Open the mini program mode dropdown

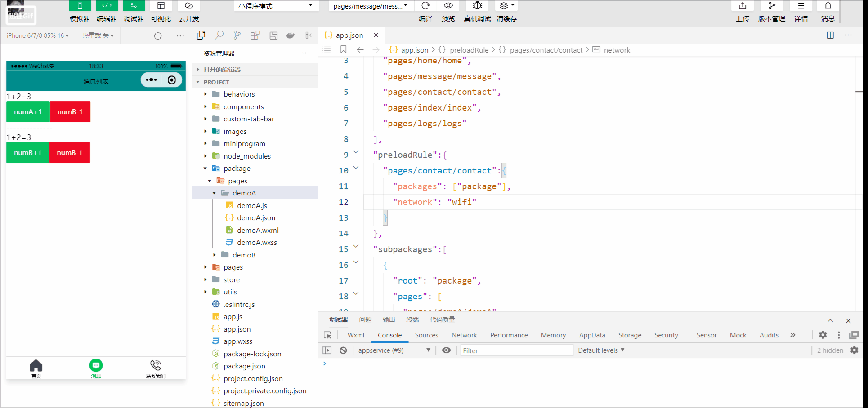click(276, 6)
